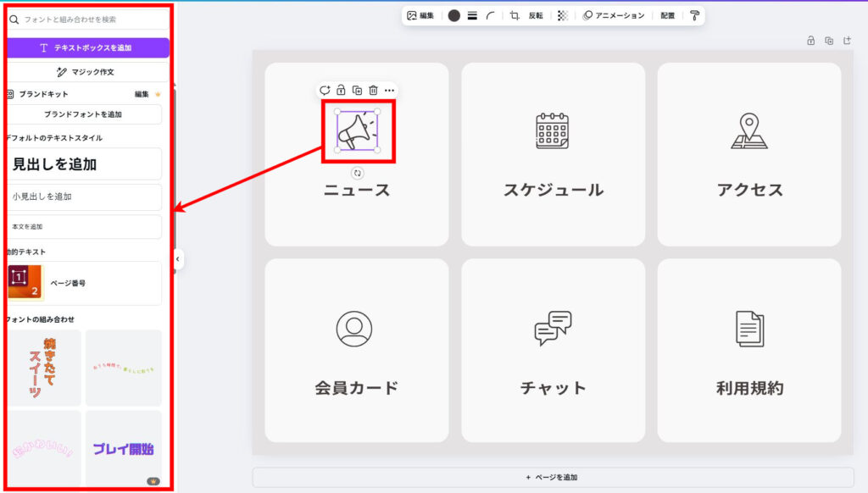This screenshot has width=868, height=493.
Task: Click the copy style paint roller icon
Action: (x=694, y=15)
